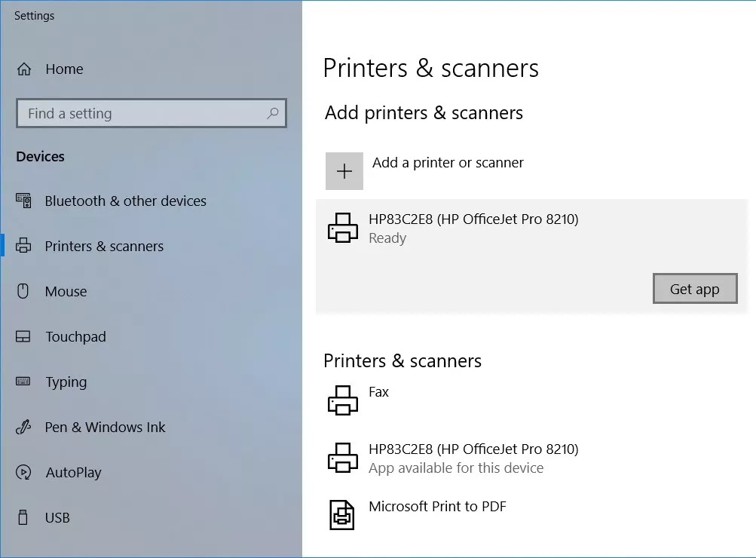Screen dimensions: 756x558
Task: Click the plus icon to add a printer
Action: tap(344, 171)
